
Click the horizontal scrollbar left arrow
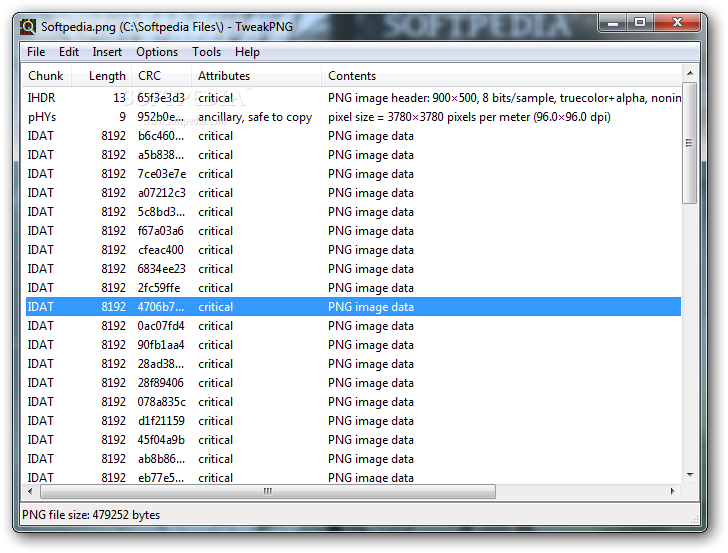[31, 491]
